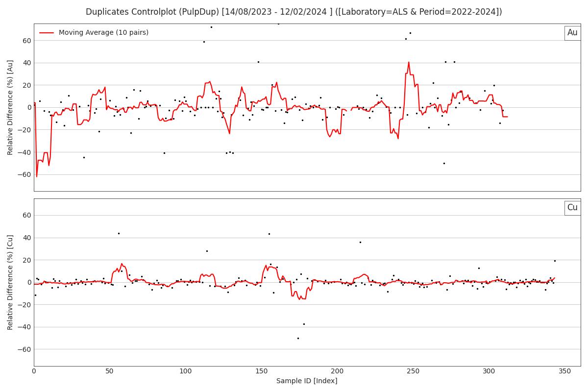Click last Cu data point near sample 343

pos(555,261)
